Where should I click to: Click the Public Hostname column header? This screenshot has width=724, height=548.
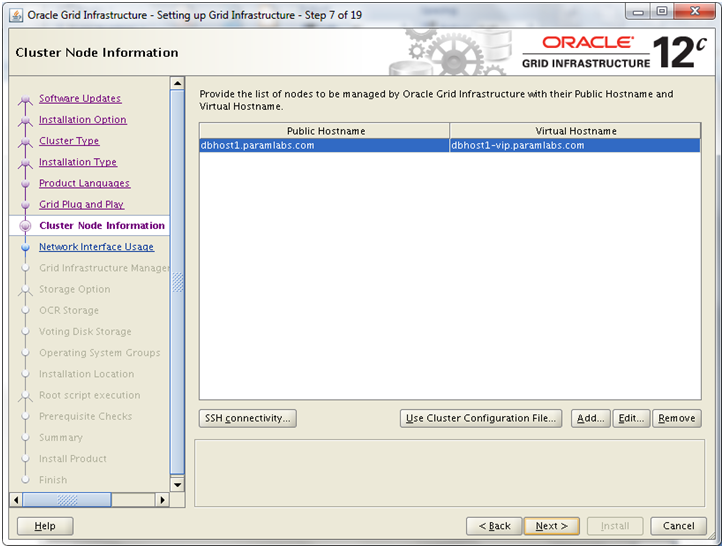tap(325, 131)
